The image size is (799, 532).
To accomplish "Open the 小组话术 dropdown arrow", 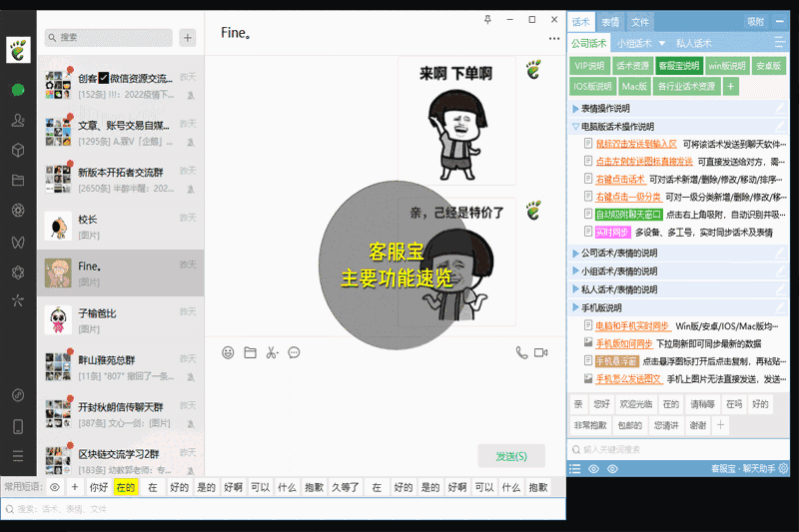I will point(661,44).
